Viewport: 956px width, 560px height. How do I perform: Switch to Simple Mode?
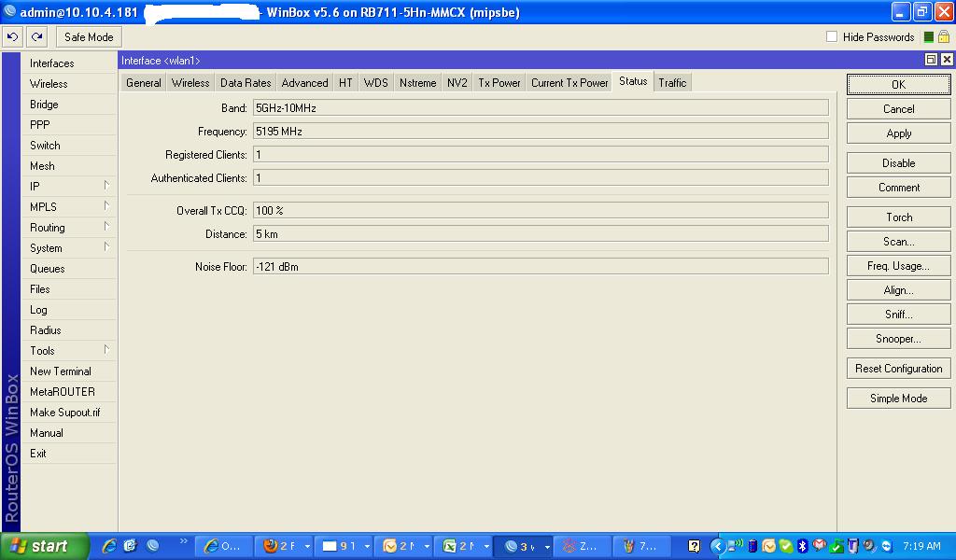[899, 399]
